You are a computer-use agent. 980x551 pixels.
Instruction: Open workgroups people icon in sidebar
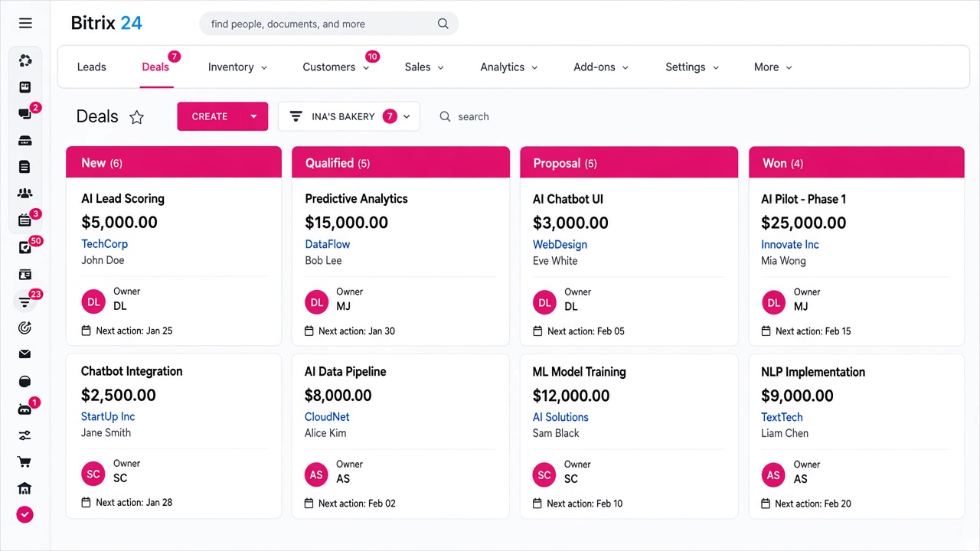click(x=25, y=194)
